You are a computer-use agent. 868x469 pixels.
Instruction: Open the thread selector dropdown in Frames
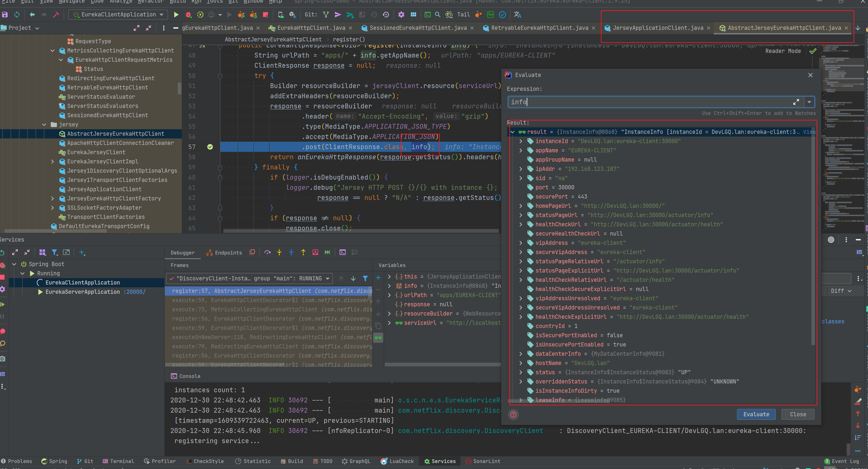[249, 279]
